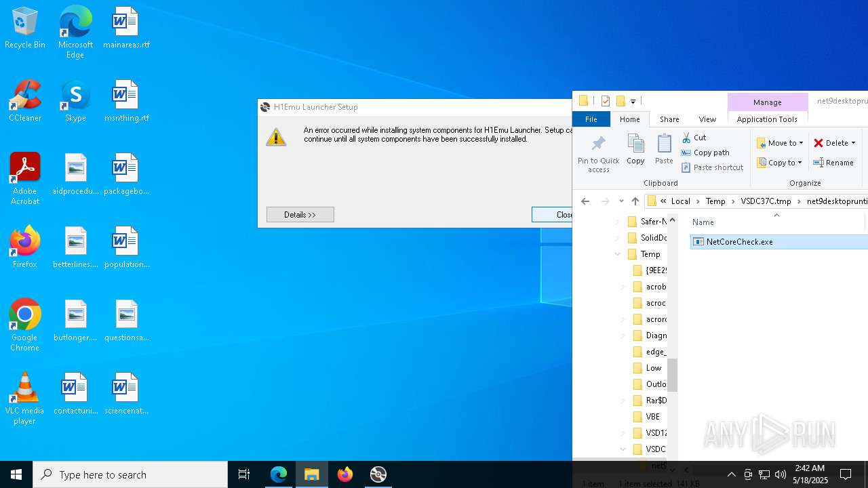The image size is (868, 488).
Task: Click Close button in H1Emu Setup dialog
Action: click(552, 215)
